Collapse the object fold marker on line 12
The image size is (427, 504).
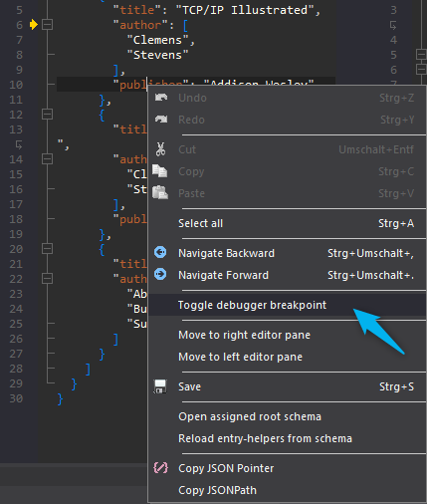47,115
